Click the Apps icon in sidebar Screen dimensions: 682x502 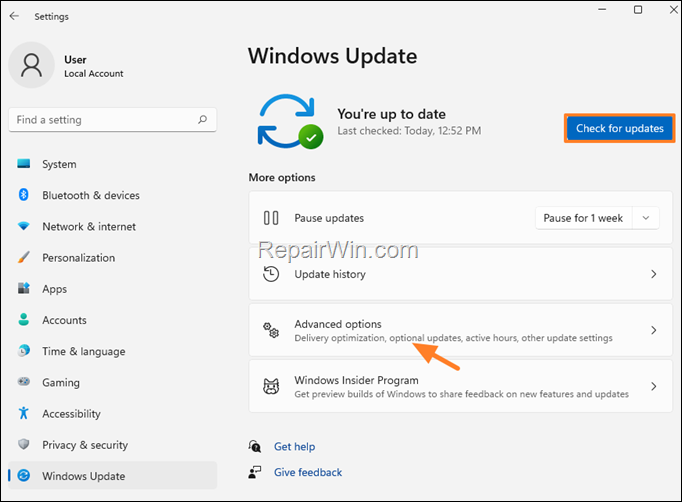coord(23,288)
